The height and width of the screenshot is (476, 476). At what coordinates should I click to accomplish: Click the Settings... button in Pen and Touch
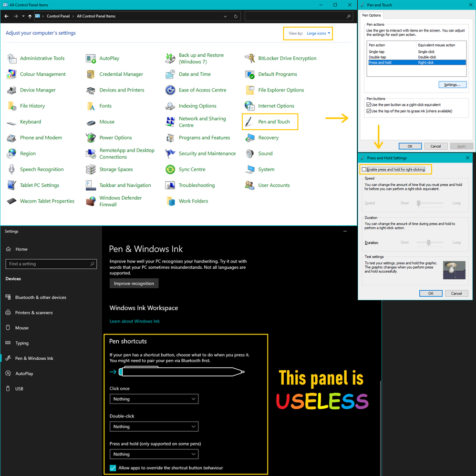coord(452,85)
